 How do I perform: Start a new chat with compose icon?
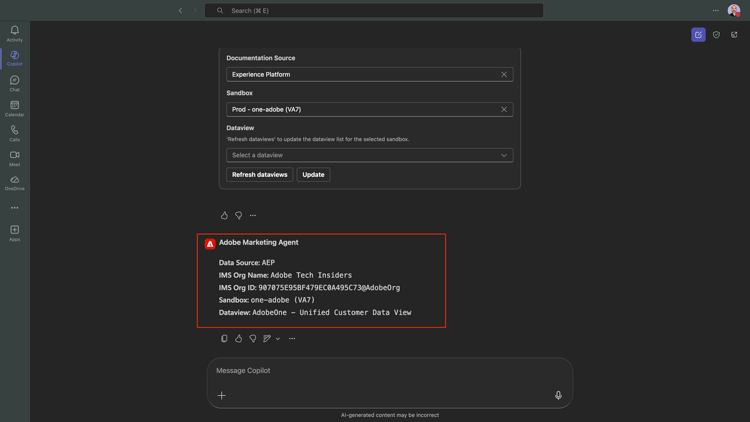tap(698, 34)
